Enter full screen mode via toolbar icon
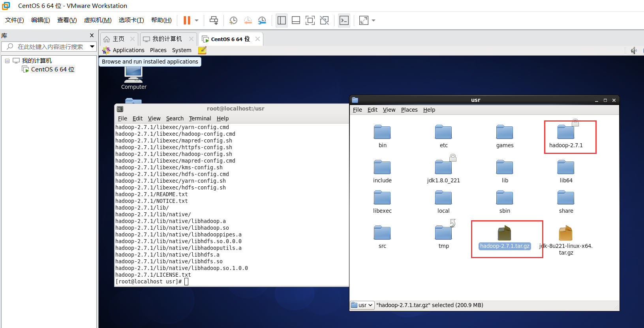Image resolution: width=644 pixels, height=328 pixels. (x=310, y=20)
